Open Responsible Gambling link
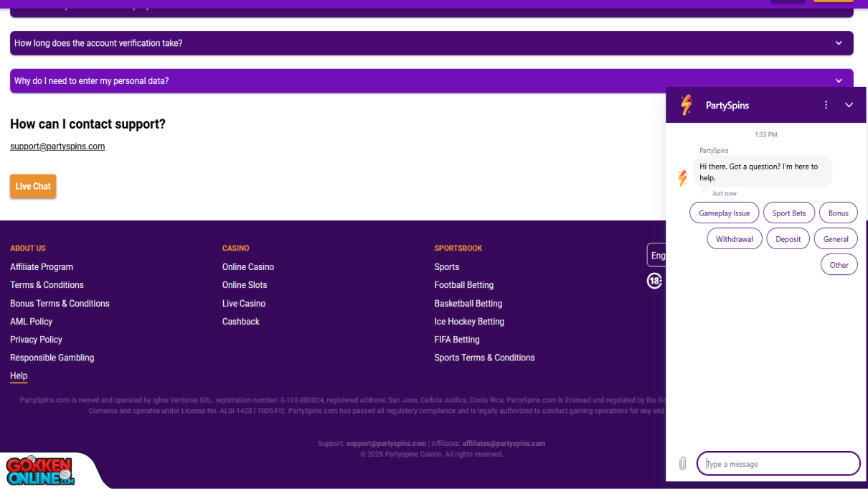Image resolution: width=868 pixels, height=489 pixels. pyautogui.click(x=52, y=358)
